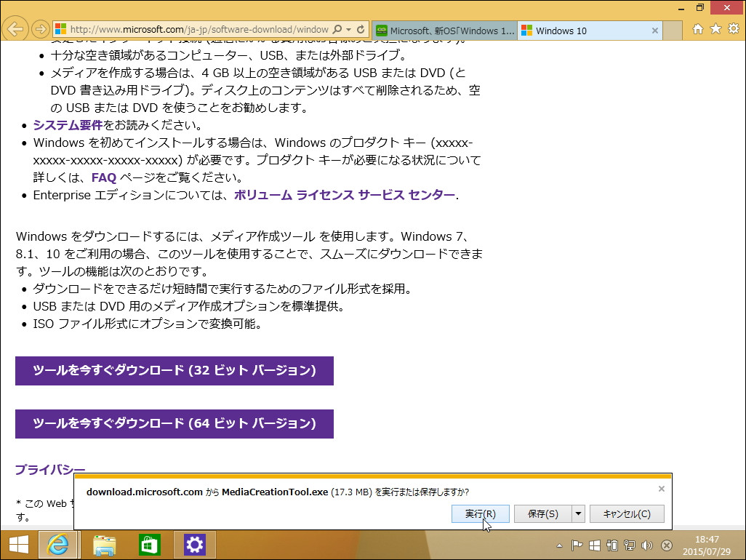This screenshot has height=560, width=746.
Task: Download the 32 ビット バージョン tool
Action: click(174, 371)
